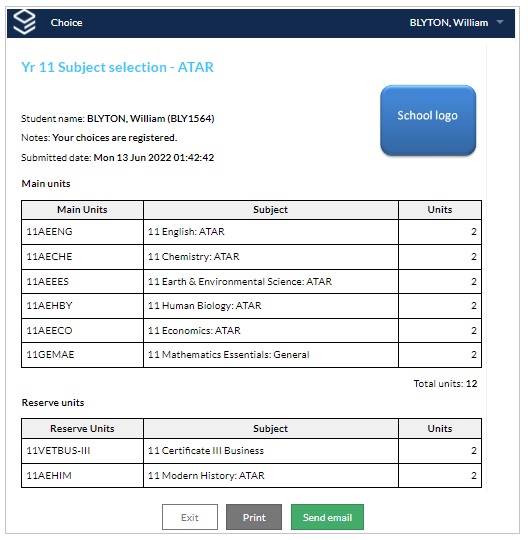The height and width of the screenshot is (540, 530).
Task: Click the BLYTON, William account name
Action: tap(449, 23)
